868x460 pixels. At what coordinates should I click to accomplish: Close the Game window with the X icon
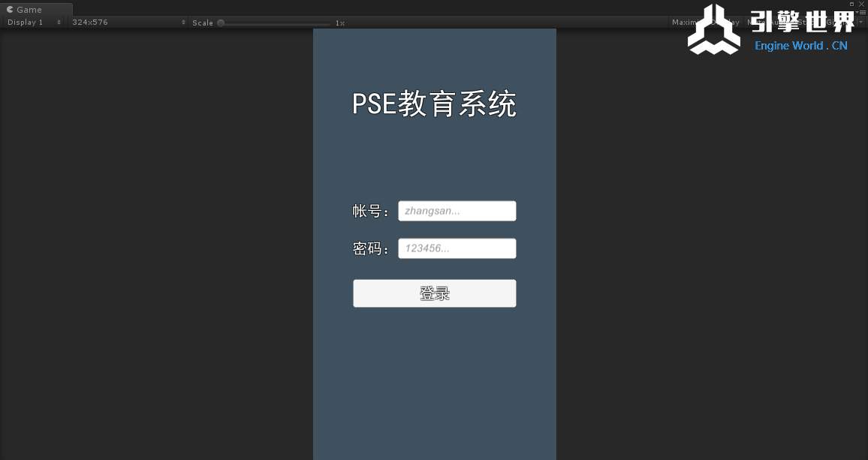click(x=861, y=4)
